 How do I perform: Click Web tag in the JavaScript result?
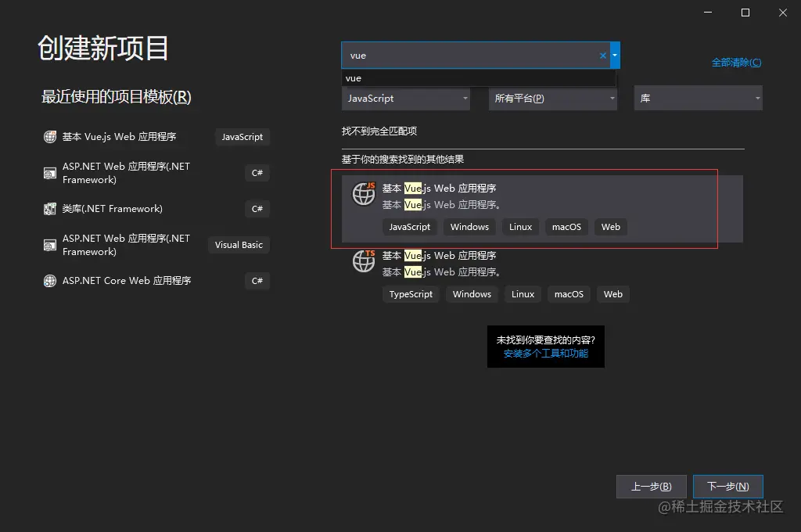coord(610,227)
